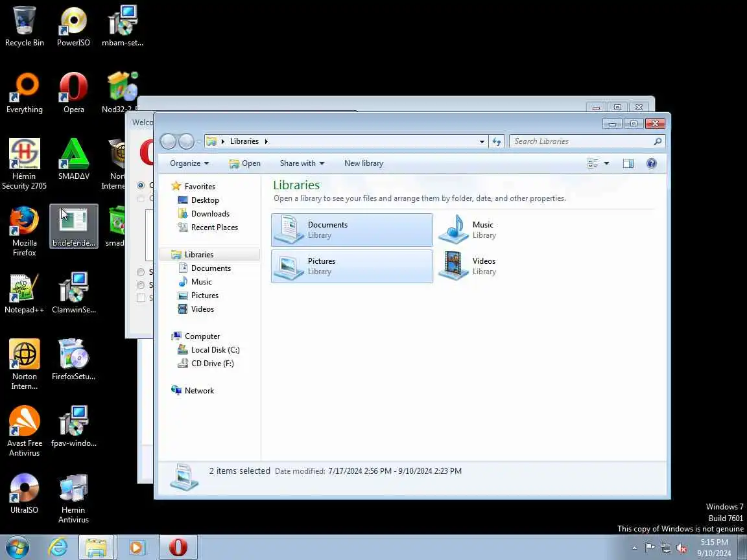This screenshot has height=560, width=747.
Task: Open Windows Media Player from the taskbar
Action: pyautogui.click(x=136, y=547)
